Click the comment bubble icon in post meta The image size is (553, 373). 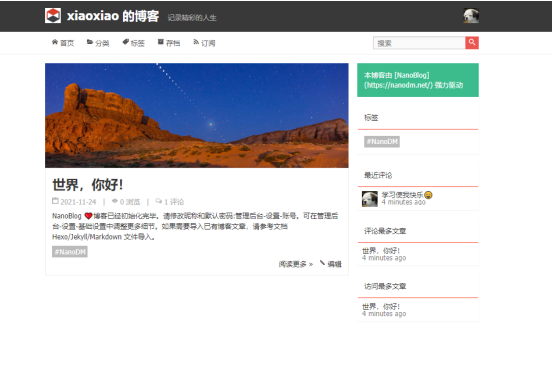[159, 201]
